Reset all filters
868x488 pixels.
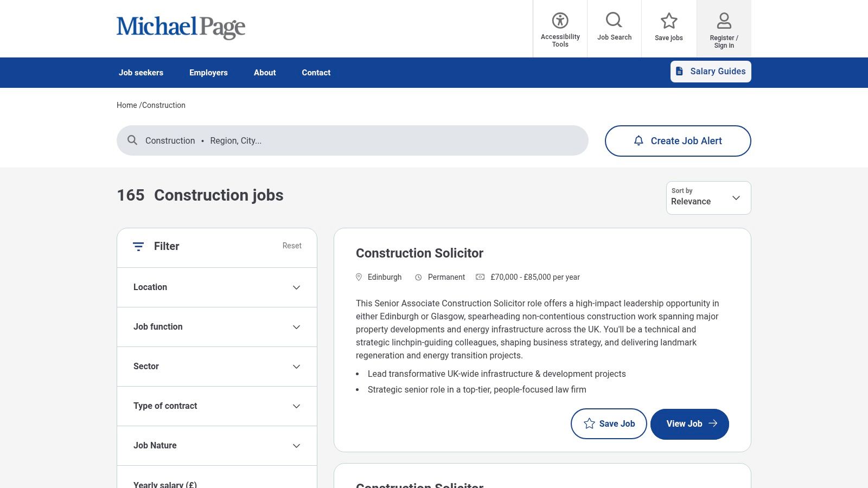pyautogui.click(x=292, y=246)
